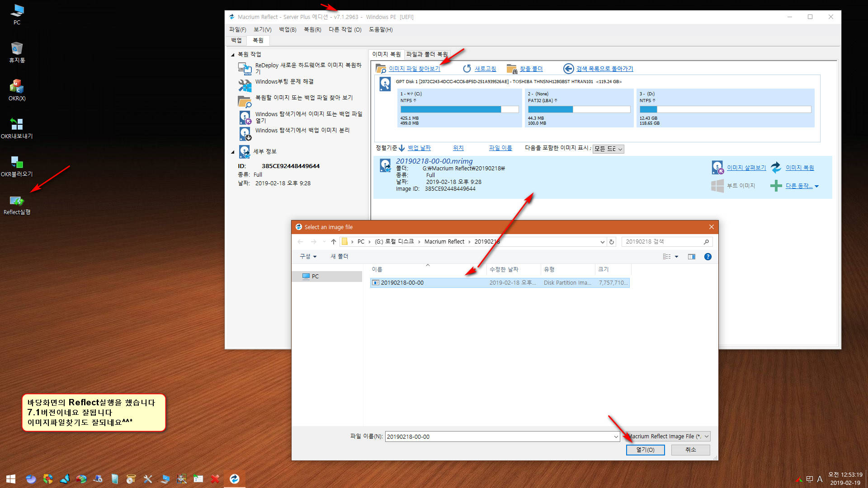868x488 pixels.
Task: Open the Windows Start button on taskbar
Action: pos(11,479)
